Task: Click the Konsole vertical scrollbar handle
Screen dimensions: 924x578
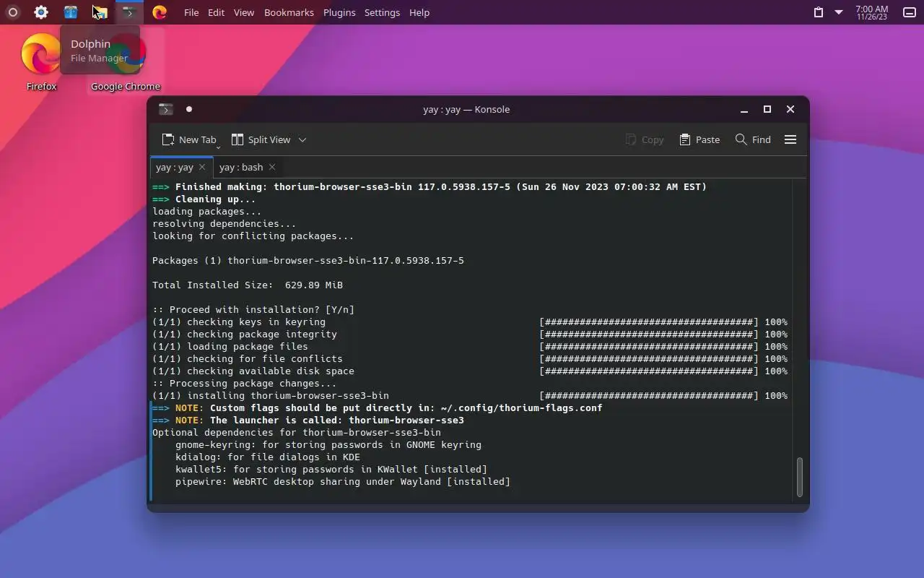Action: click(x=800, y=477)
